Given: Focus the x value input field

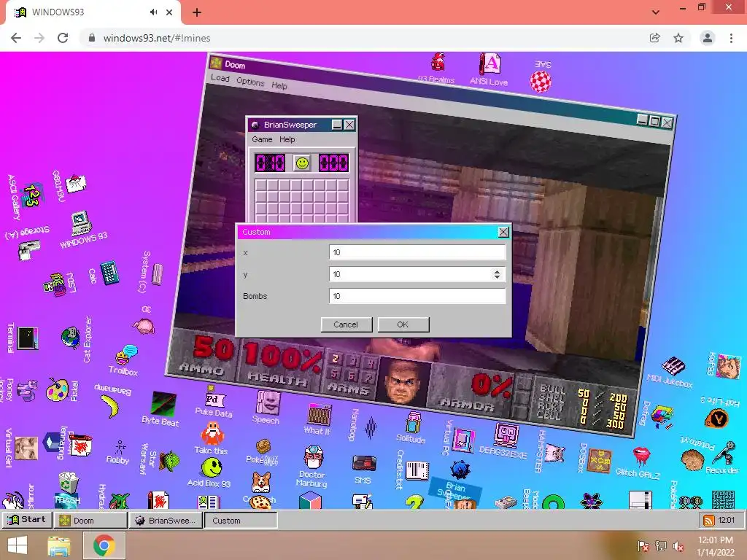Looking at the screenshot, I should [417, 252].
